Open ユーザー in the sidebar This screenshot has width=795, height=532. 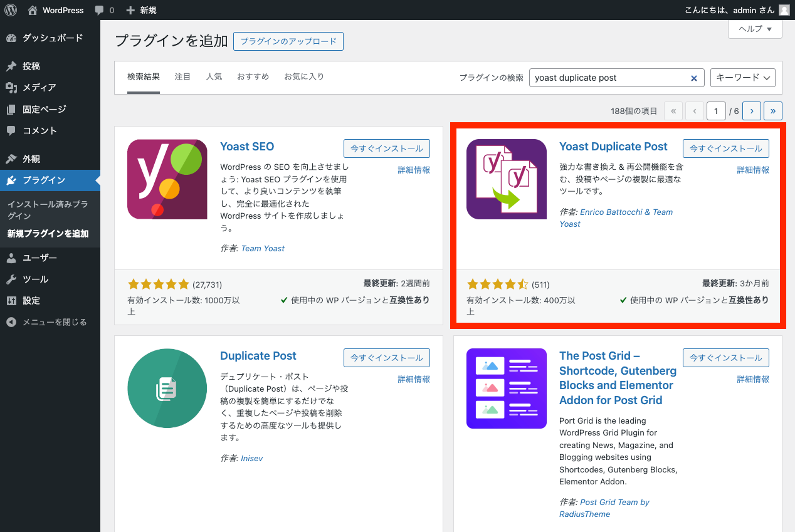pyautogui.click(x=50, y=258)
